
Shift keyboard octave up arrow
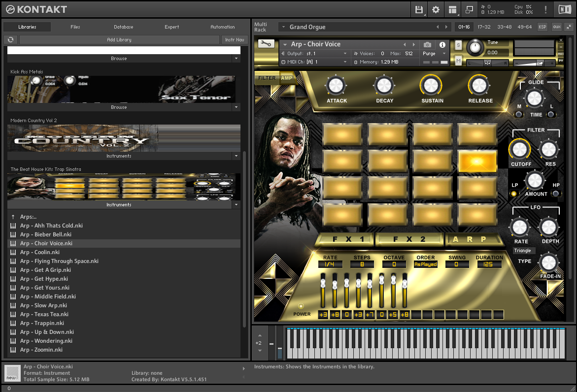[x=260, y=335]
